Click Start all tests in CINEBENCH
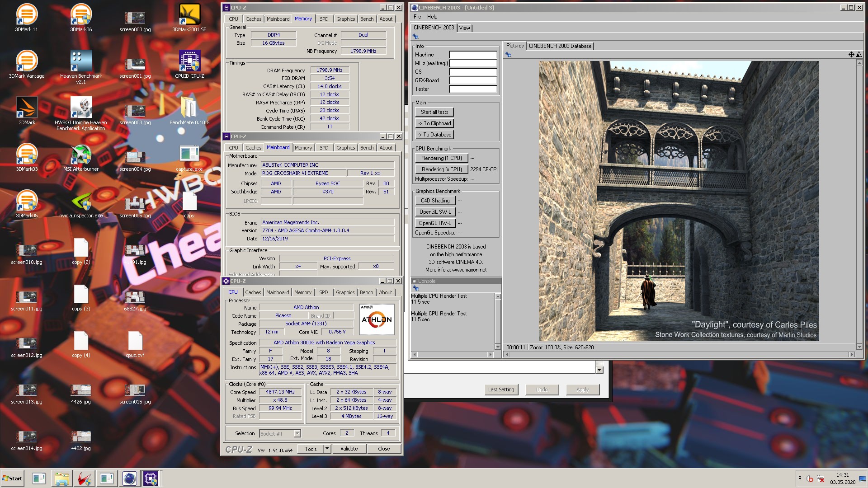The width and height of the screenshot is (868, 488). (434, 112)
